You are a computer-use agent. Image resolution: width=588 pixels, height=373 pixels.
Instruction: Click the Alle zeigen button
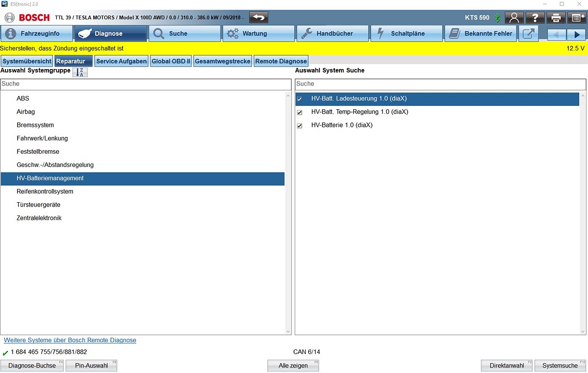point(293,366)
